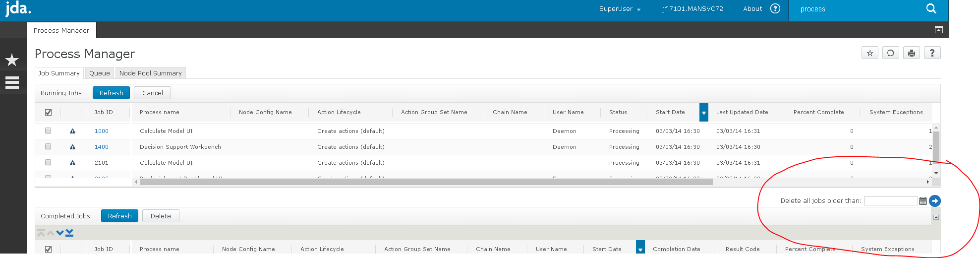Click the JDA logo
980x258 pixels.
coord(18,9)
